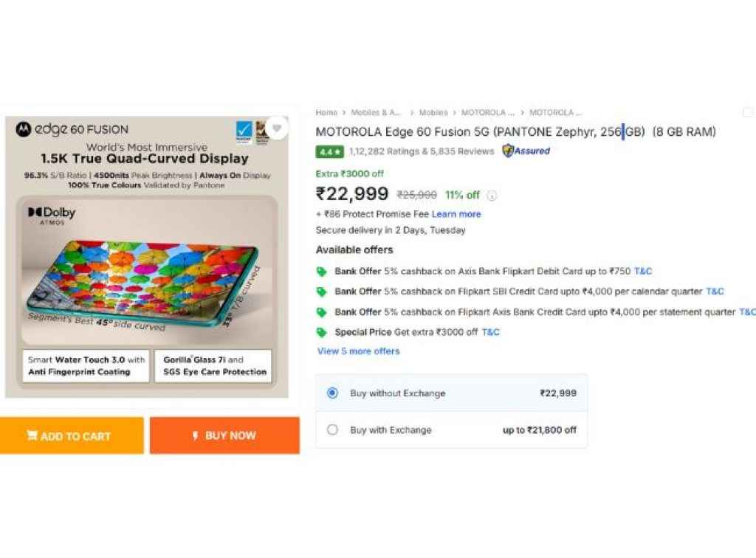Viewport: 756px width, 558px height.
Task: Open the ratings and reviews count link
Action: coord(421,151)
